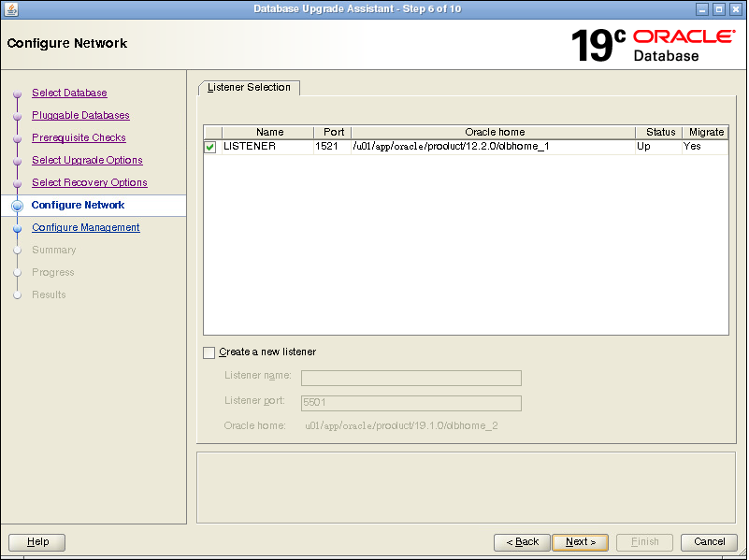
Task: Uncheck the LISTENER row checkbox
Action: point(210,147)
